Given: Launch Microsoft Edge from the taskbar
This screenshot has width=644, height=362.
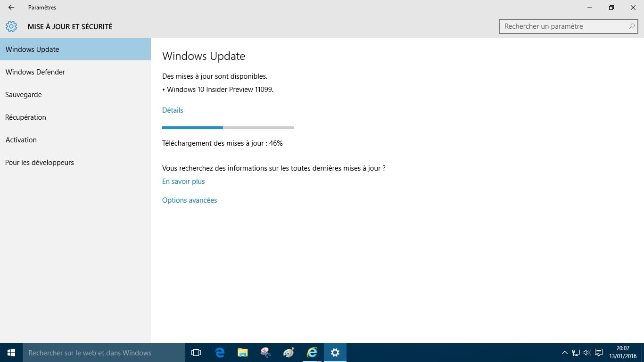Looking at the screenshot, I should click(220, 353).
